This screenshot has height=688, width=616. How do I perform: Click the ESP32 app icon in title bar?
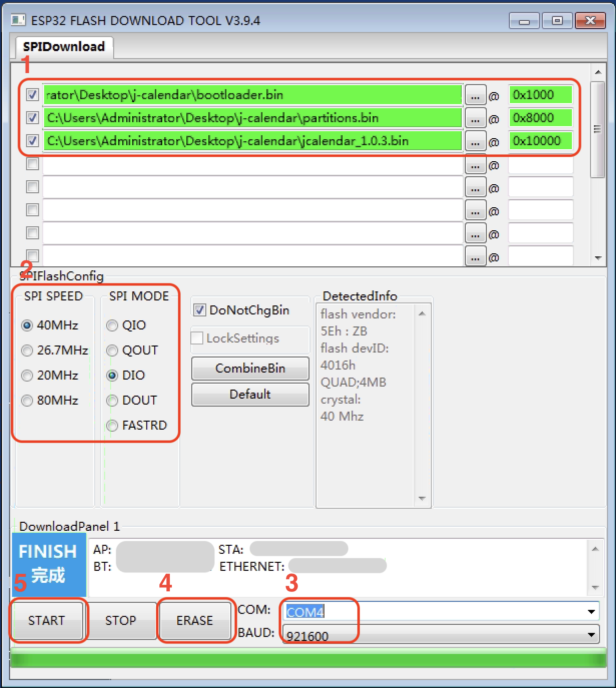18,20
